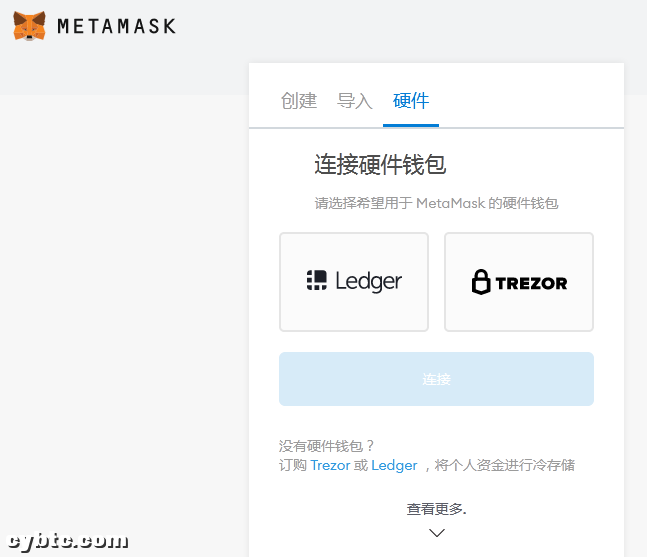Choose the TREZOR wordmark in wallet card
The image size is (647, 557).
click(x=531, y=283)
